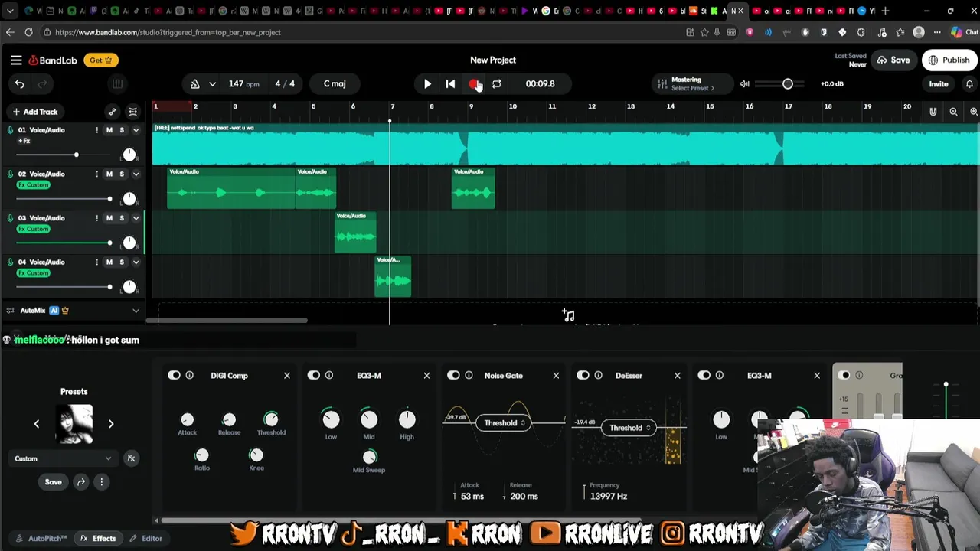
Task: Open the BandLab hamburger menu
Action: pyautogui.click(x=16, y=60)
